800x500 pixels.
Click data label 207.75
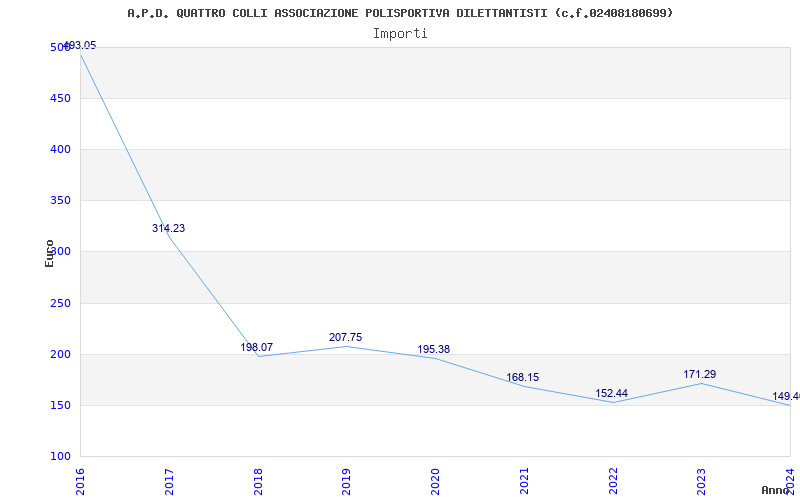[x=345, y=337]
